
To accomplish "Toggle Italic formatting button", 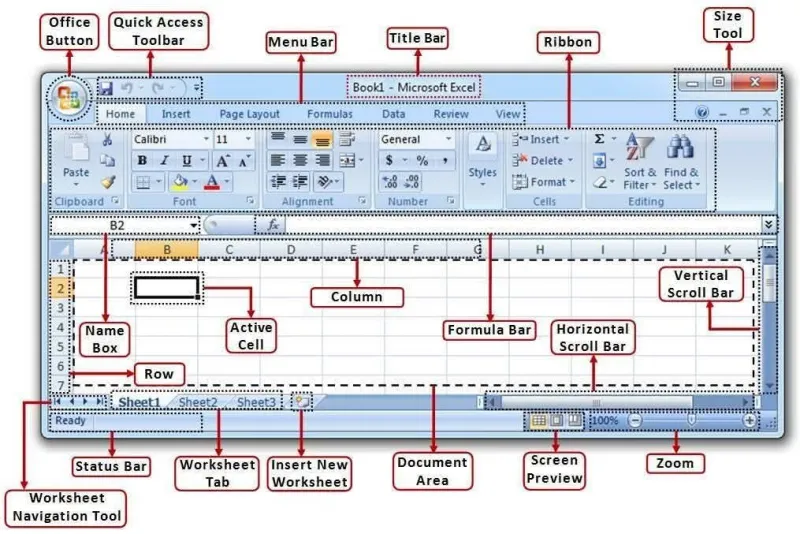I will (164, 161).
